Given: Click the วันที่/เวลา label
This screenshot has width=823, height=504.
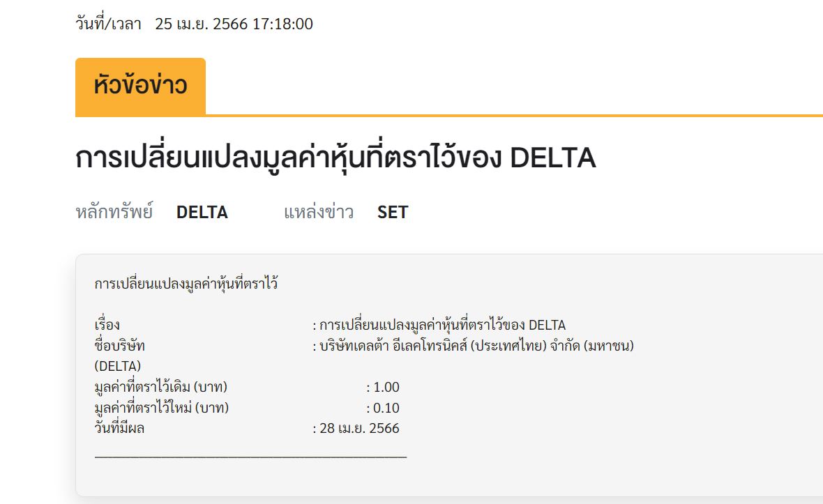Looking at the screenshot, I should click(x=109, y=24).
